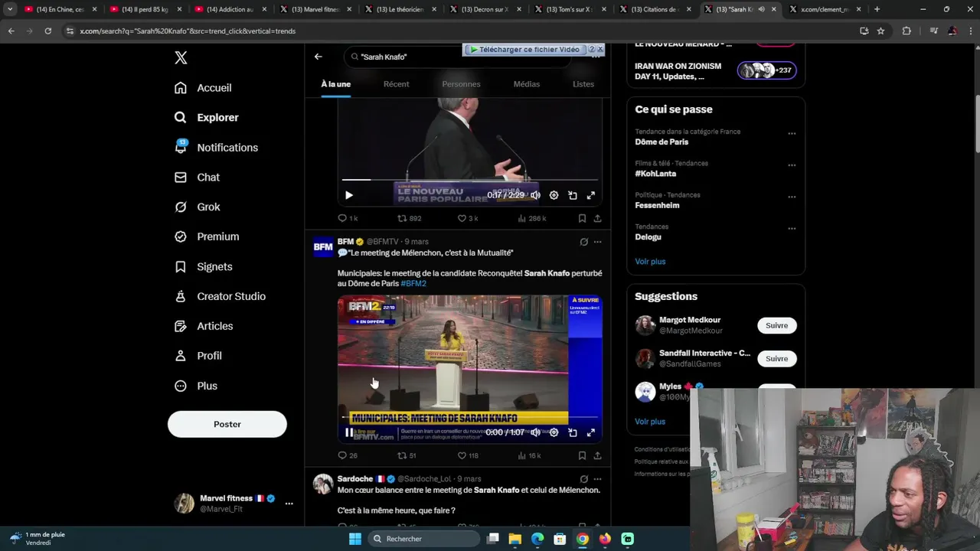Open options for Fessenheim trend
The height and width of the screenshot is (551, 980).
point(792,197)
